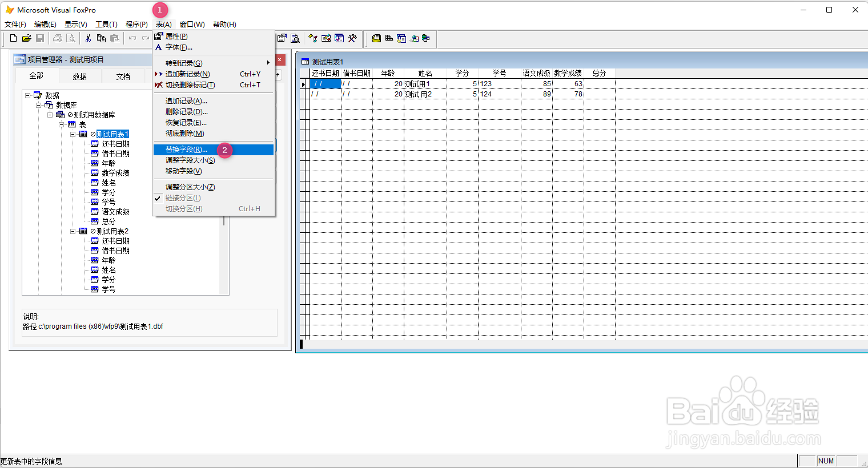Click the Document View magnifier toolbar icon

click(295, 38)
